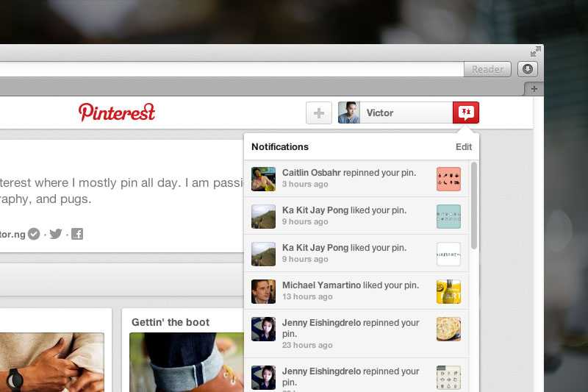
Task: Click the orange pin thumbnail from Caitlin
Action: 448,179
